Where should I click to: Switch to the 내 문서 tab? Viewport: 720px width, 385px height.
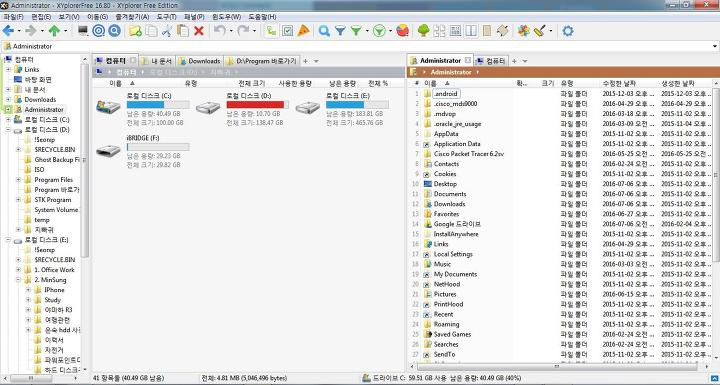tap(157, 61)
